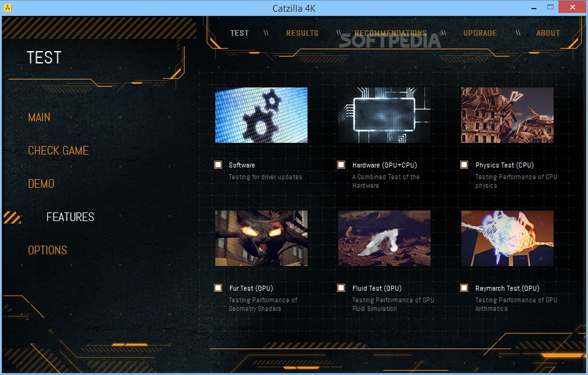Click the Physics Test (CPU) label
The height and width of the screenshot is (375, 588).
[505, 165]
